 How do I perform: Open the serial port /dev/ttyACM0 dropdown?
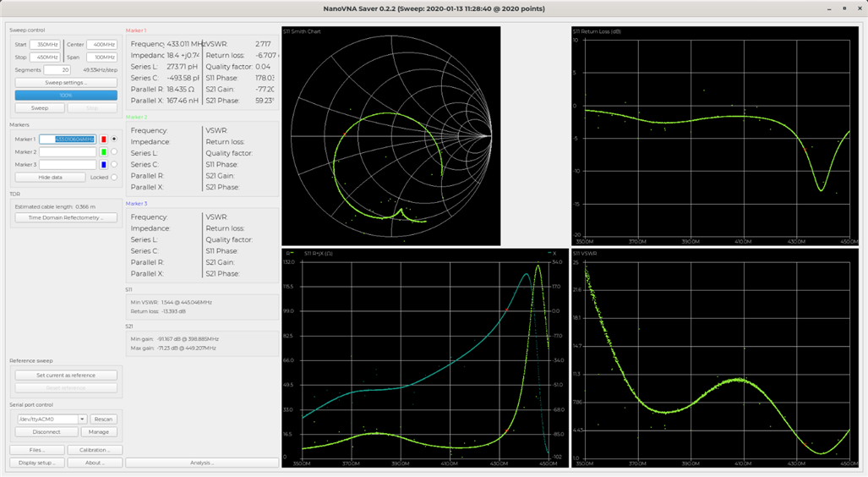[x=52, y=419]
